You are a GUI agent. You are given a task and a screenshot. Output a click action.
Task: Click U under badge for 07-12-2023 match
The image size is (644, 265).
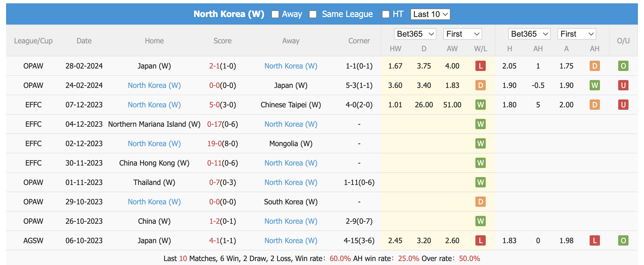point(623,105)
